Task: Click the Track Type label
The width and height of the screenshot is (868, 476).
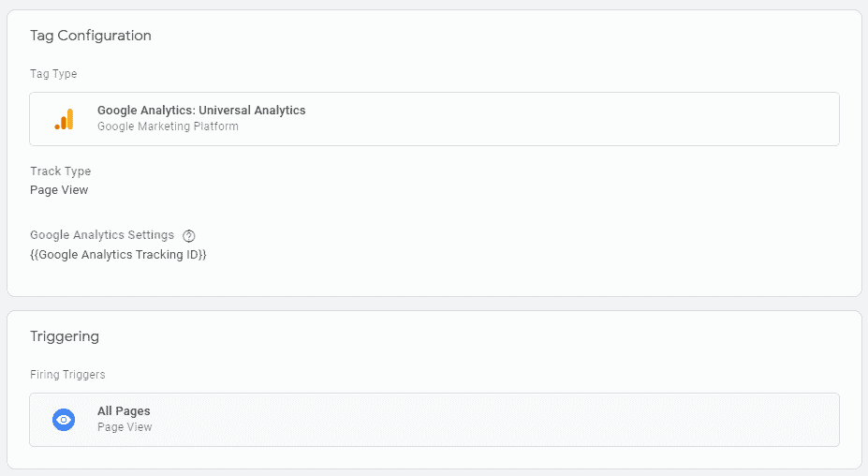Action: tap(60, 171)
